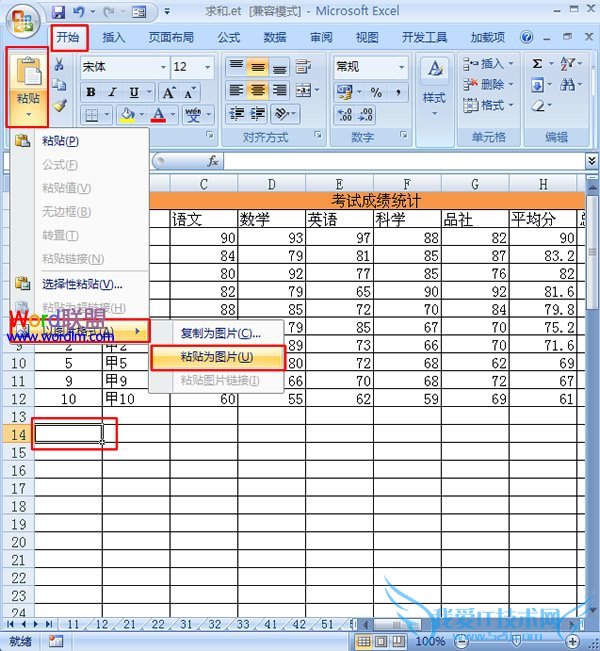Set top vertical alignment
This screenshot has height=651, width=600.
(236, 66)
